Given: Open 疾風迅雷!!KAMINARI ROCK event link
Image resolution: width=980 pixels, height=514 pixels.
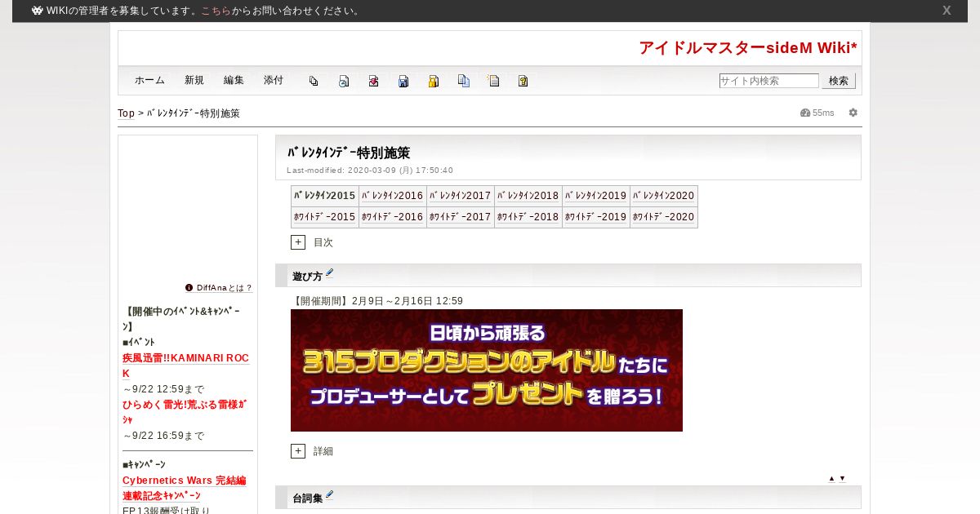Looking at the screenshot, I should [x=185, y=366].
